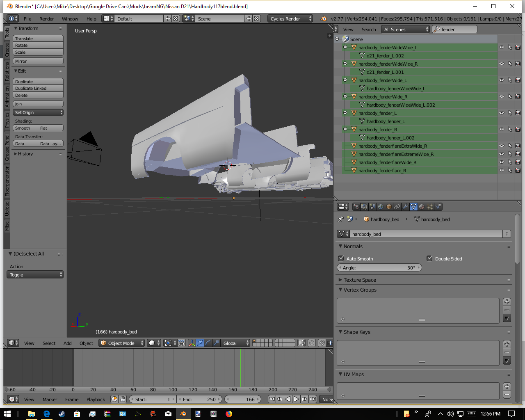Click the add UV map plus button
The width and height of the screenshot is (525, 420).
507,386
